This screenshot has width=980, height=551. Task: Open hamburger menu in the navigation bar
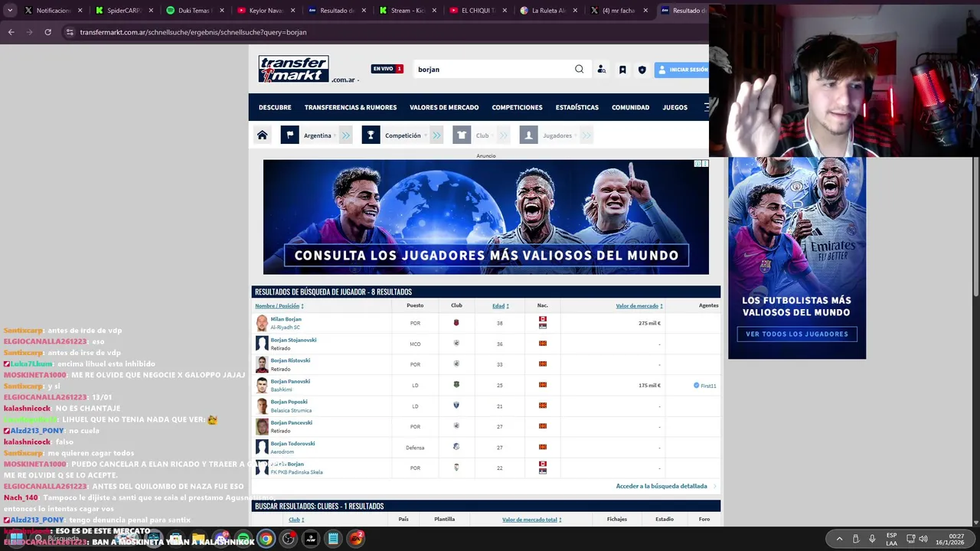coord(705,107)
